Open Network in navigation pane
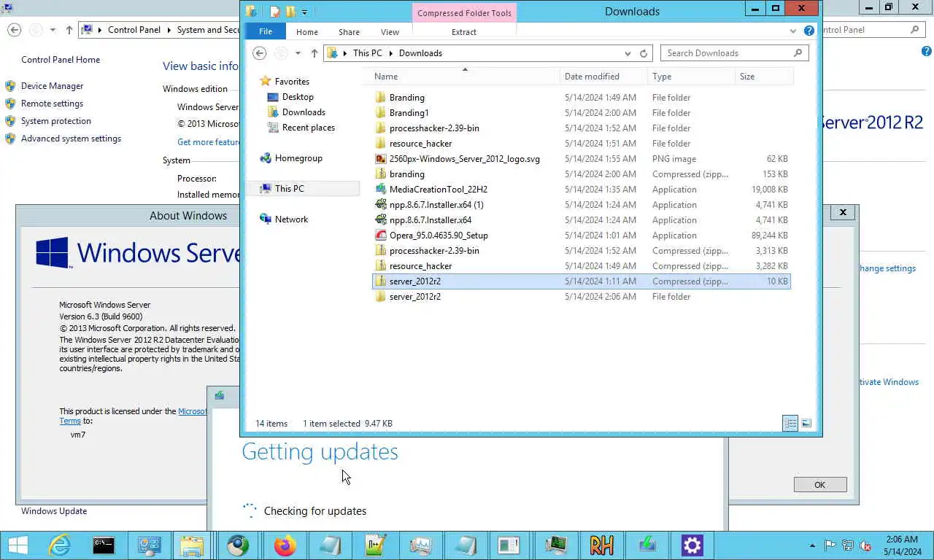This screenshot has width=934, height=560. point(291,219)
